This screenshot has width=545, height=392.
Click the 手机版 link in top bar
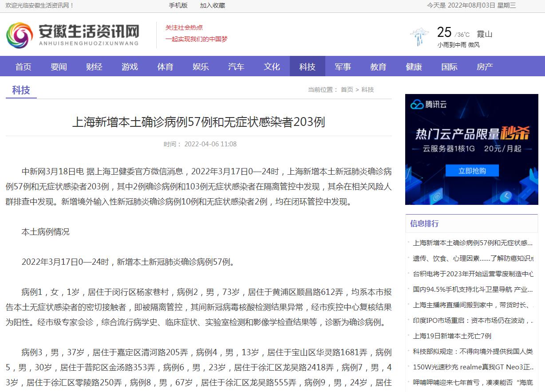[178, 5]
